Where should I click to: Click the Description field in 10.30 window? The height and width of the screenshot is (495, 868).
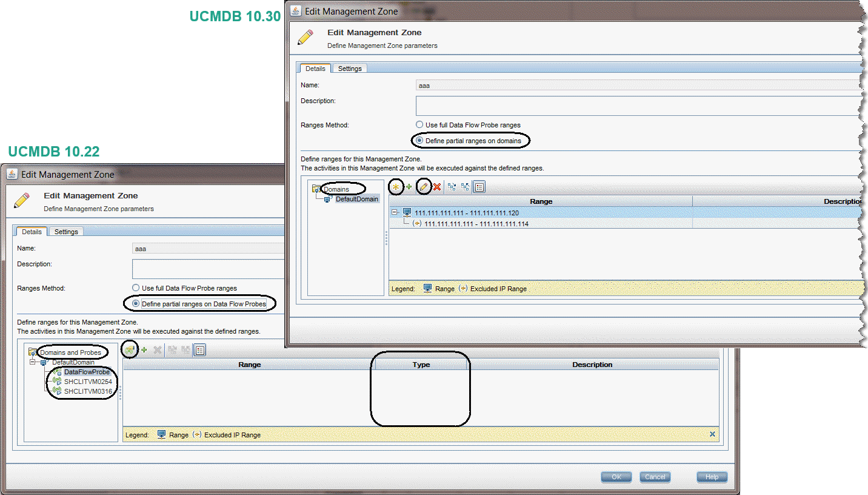[639, 106]
